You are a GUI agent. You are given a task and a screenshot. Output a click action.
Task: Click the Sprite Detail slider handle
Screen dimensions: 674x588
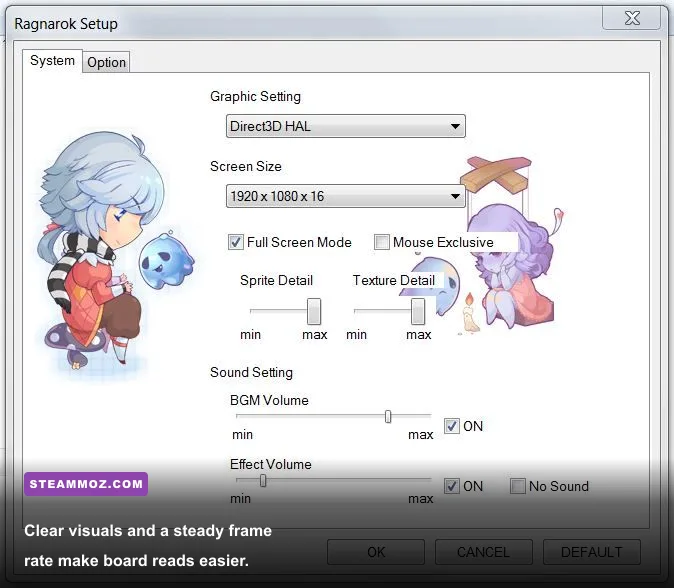point(314,311)
